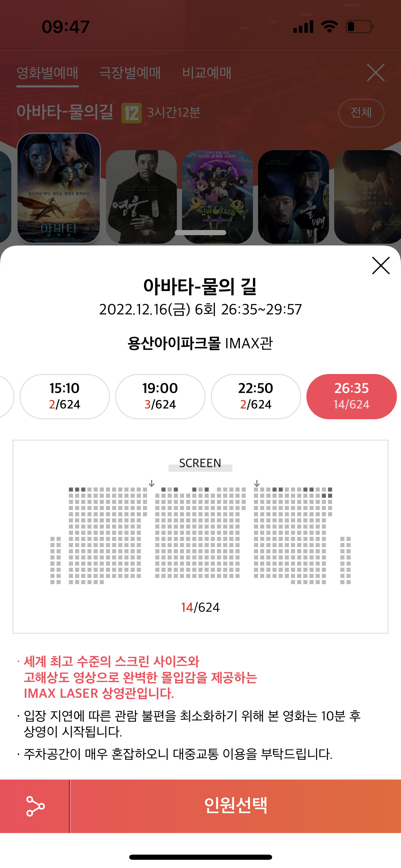Select the 22:50 showtime

pyautogui.click(x=256, y=396)
